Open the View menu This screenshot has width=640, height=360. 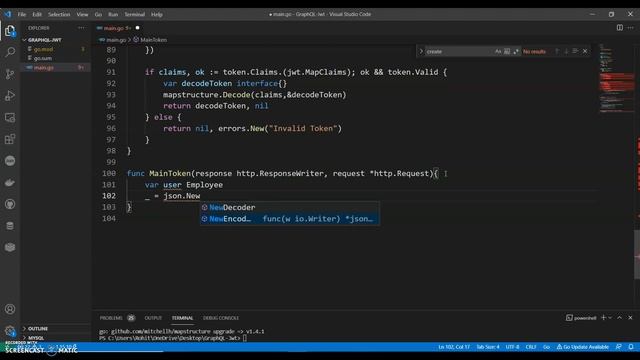coord(82,14)
